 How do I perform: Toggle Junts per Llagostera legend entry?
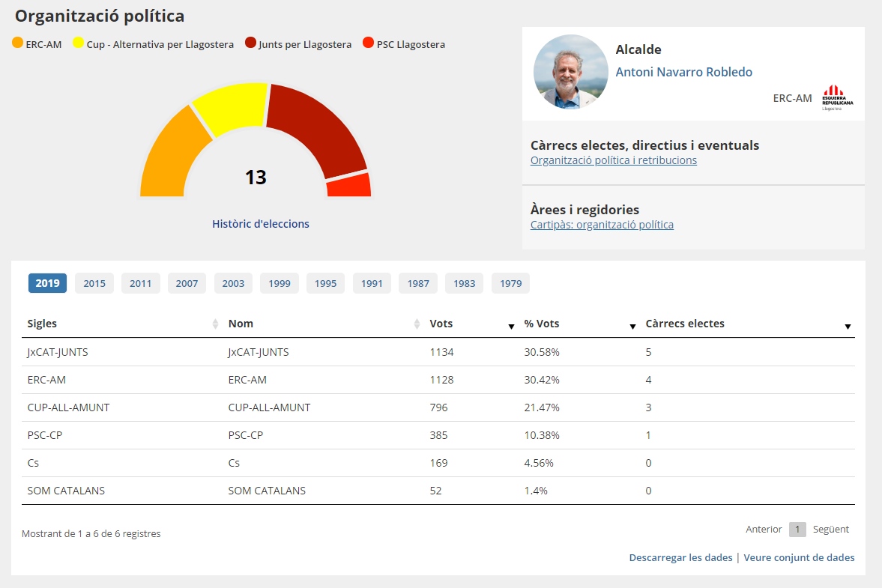(297, 44)
